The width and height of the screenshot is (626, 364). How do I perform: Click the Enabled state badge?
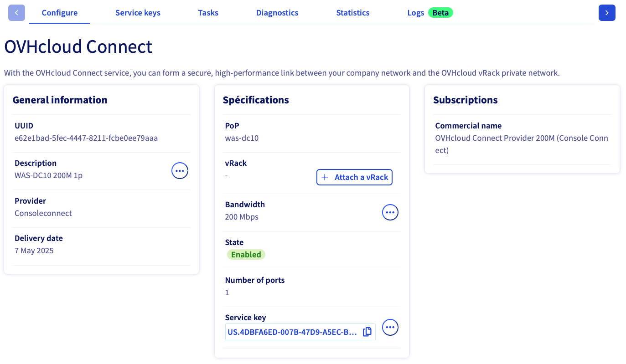[x=246, y=255]
